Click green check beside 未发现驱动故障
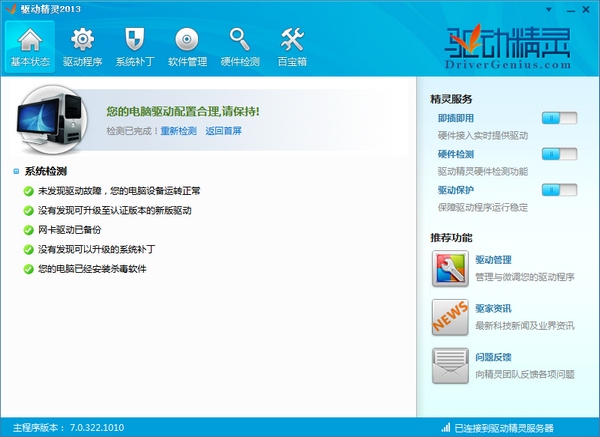Screen dimensions: 600x437 29,191
